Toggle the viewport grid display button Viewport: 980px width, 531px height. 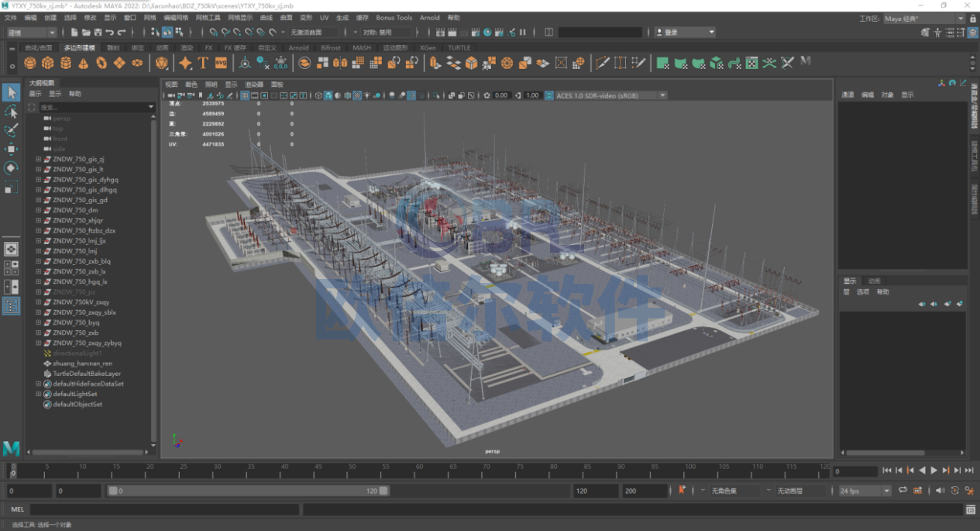[x=245, y=95]
